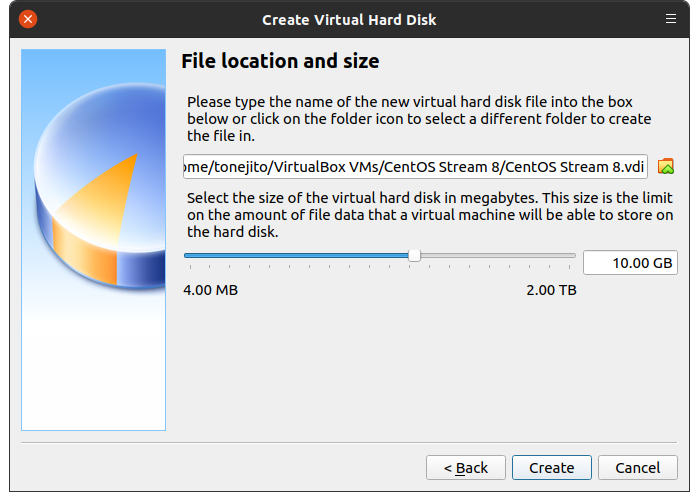Click unfilled slider track toward 2.00 TB
Screen dimensions: 699x501
click(500, 256)
